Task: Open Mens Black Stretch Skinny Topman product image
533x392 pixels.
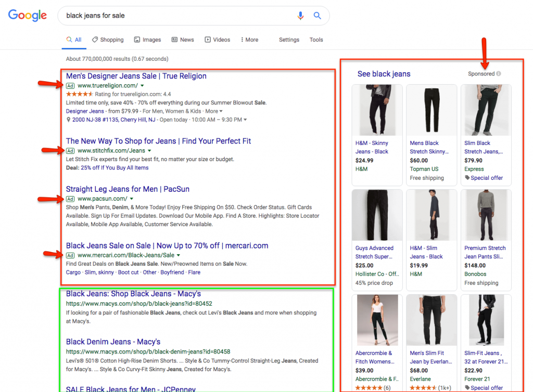Action: point(432,110)
